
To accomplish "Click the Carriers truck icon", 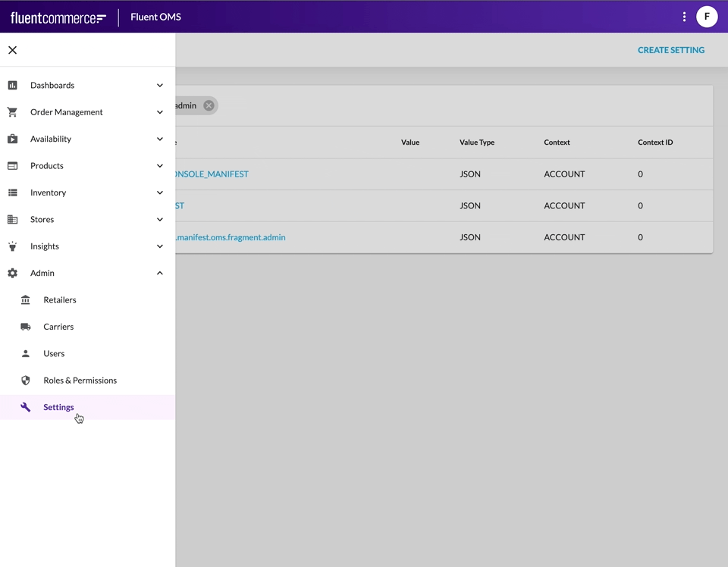I will 26,327.
